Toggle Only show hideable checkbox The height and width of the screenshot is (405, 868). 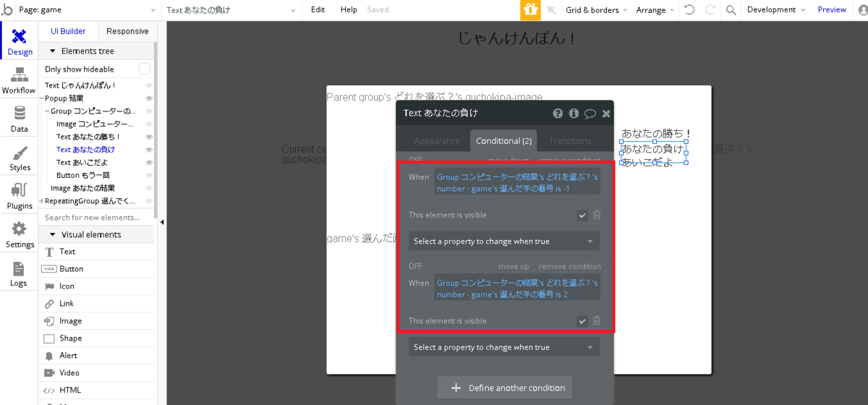pyautogui.click(x=145, y=69)
